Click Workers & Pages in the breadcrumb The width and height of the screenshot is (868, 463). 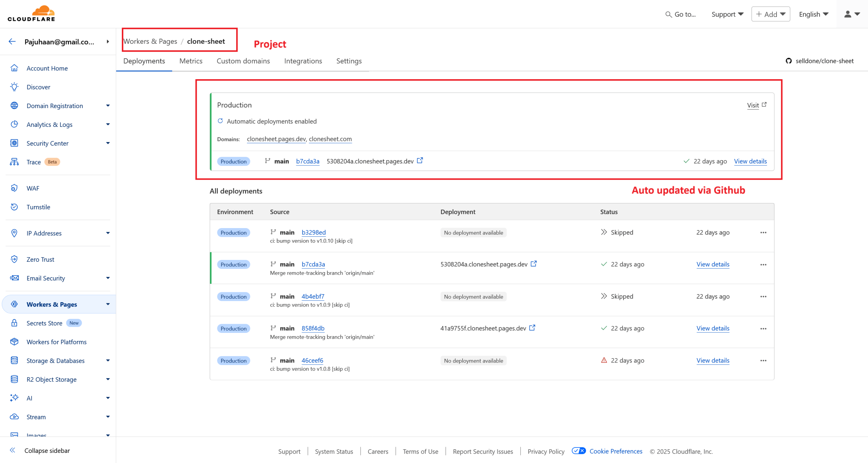tap(150, 41)
